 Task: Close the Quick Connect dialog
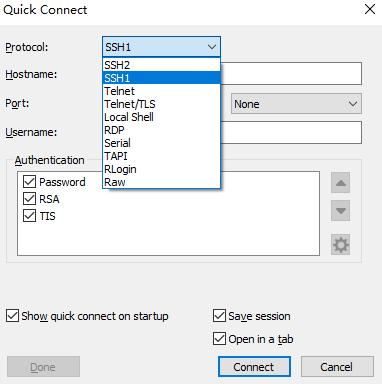370,9
